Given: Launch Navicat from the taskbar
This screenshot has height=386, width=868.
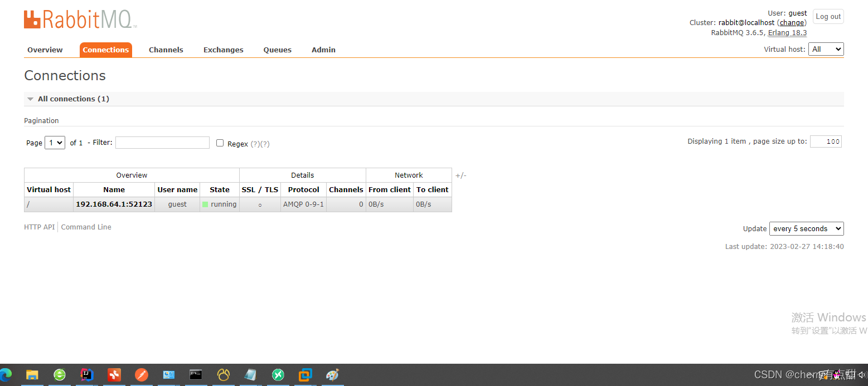Looking at the screenshot, I should (x=224, y=375).
